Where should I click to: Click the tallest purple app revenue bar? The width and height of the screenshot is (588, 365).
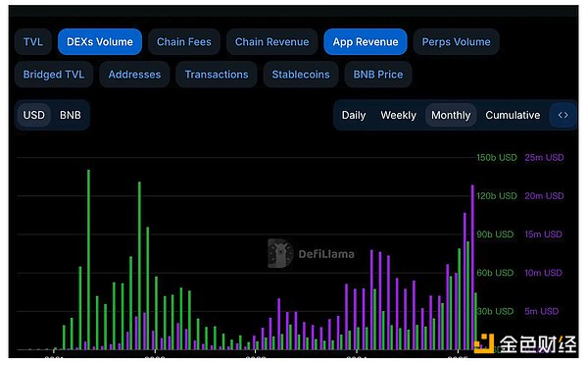(472, 267)
